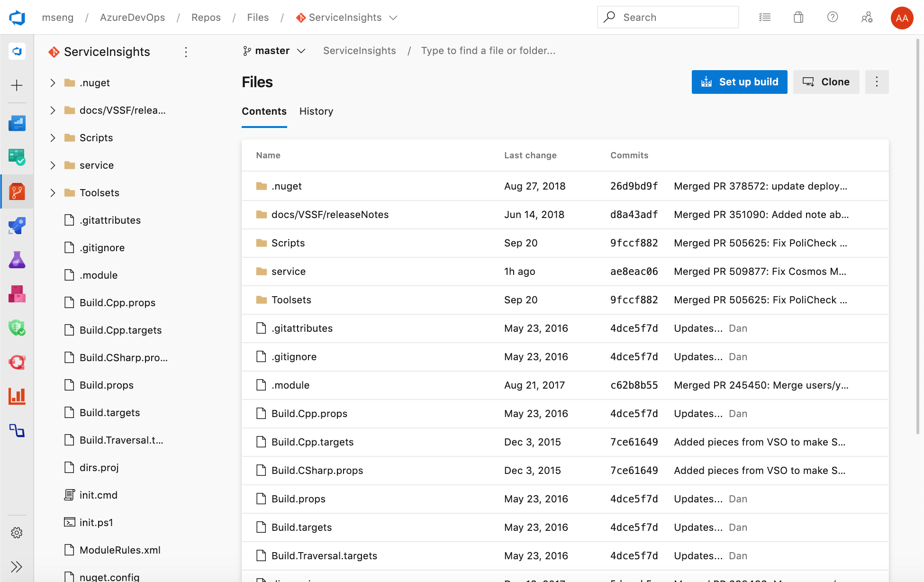Open the Build.props file
This screenshot has width=924, height=582.
298,498
